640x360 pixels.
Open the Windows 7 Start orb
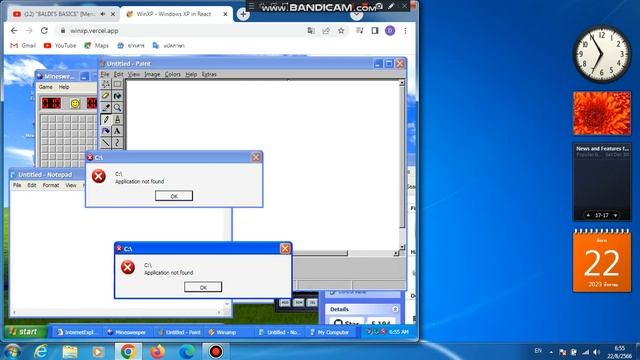[12, 351]
